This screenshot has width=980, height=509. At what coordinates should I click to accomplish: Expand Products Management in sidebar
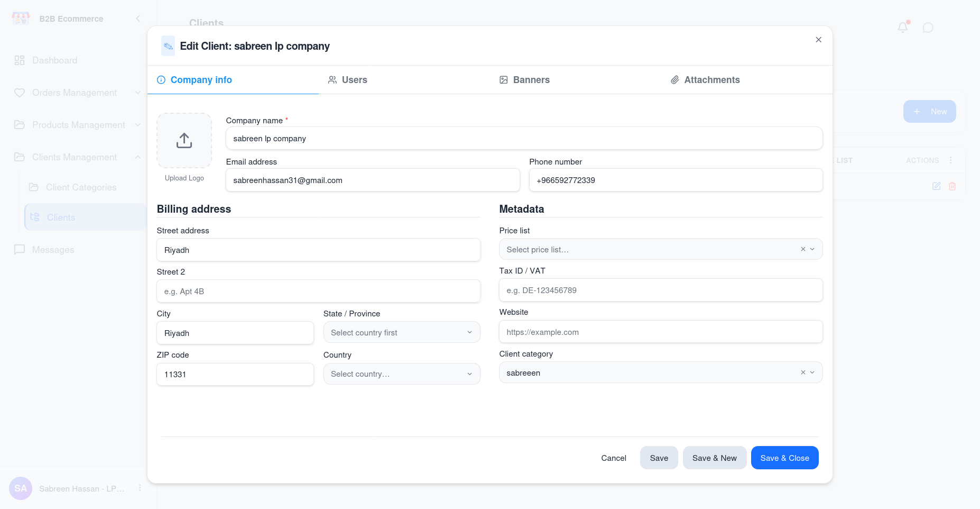(x=78, y=125)
